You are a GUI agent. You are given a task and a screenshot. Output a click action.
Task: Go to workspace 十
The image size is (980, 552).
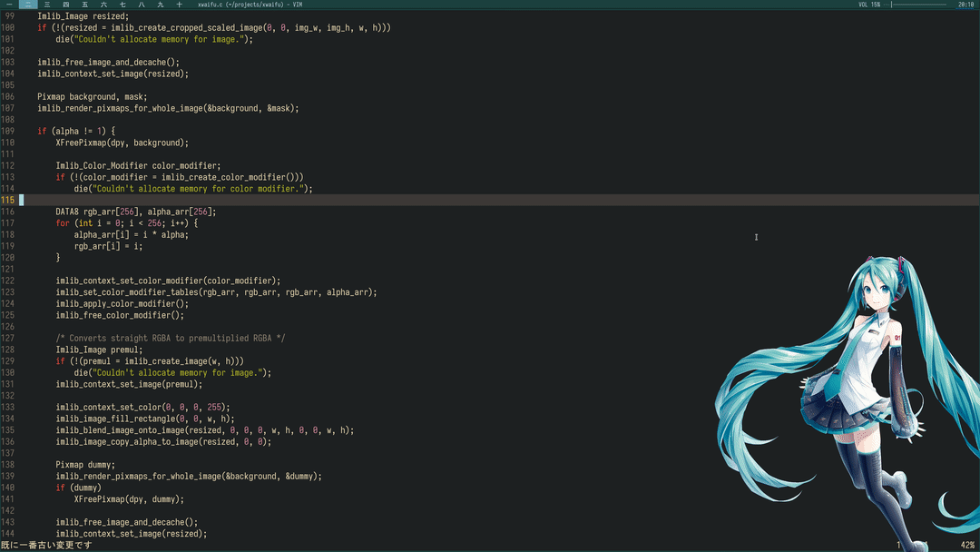pos(179,5)
